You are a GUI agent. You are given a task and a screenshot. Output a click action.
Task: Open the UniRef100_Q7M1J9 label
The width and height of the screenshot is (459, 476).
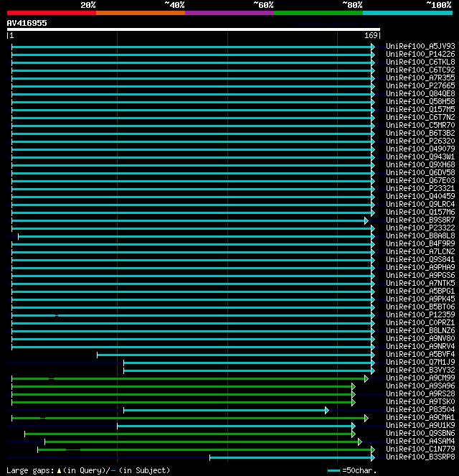click(x=420, y=362)
